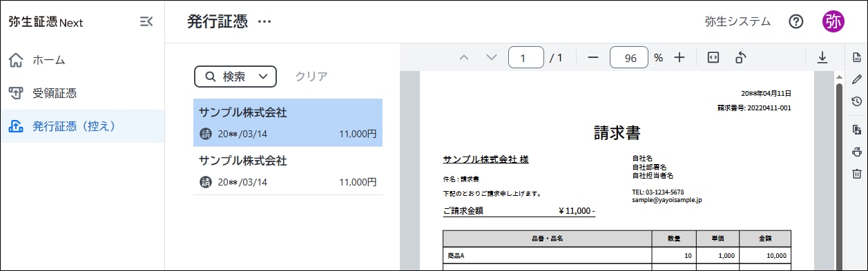The width and height of the screenshot is (868, 271).
Task: Click the 請 badge in second entry
Action: [x=206, y=182]
